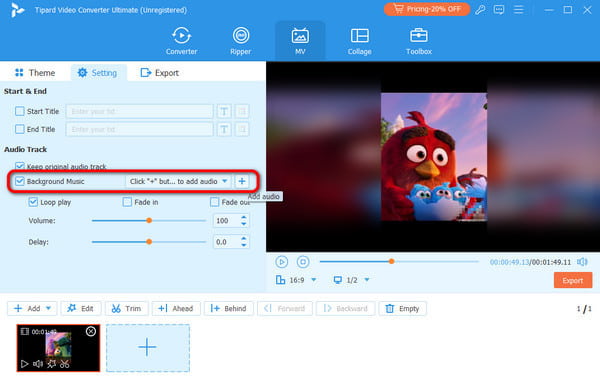Click the Edit button
The width and height of the screenshot is (600, 387).
pos(81,308)
